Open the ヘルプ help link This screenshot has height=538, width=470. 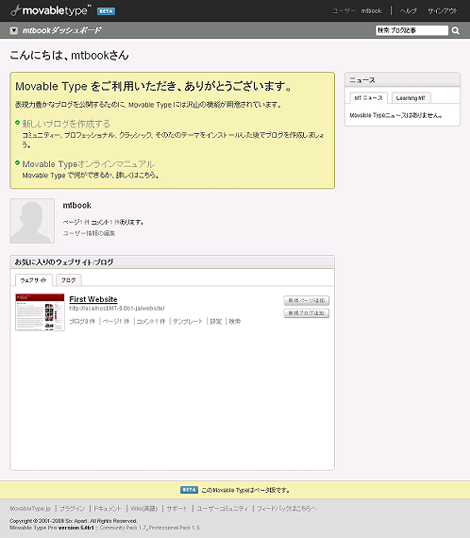pos(408,11)
